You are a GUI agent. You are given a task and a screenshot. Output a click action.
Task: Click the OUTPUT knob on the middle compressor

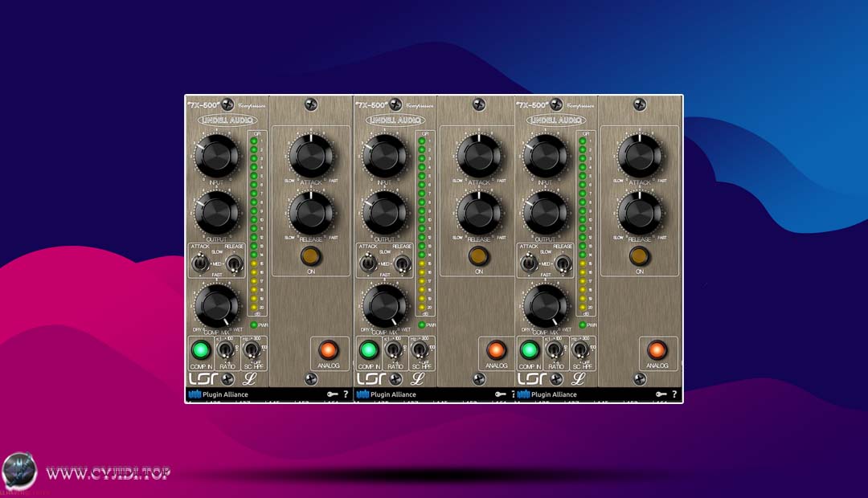point(384,213)
